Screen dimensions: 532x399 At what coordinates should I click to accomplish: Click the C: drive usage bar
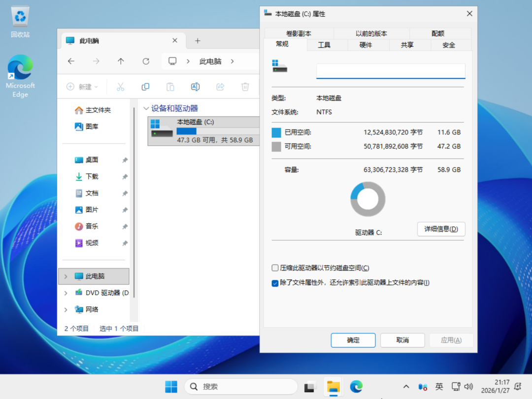(218, 131)
